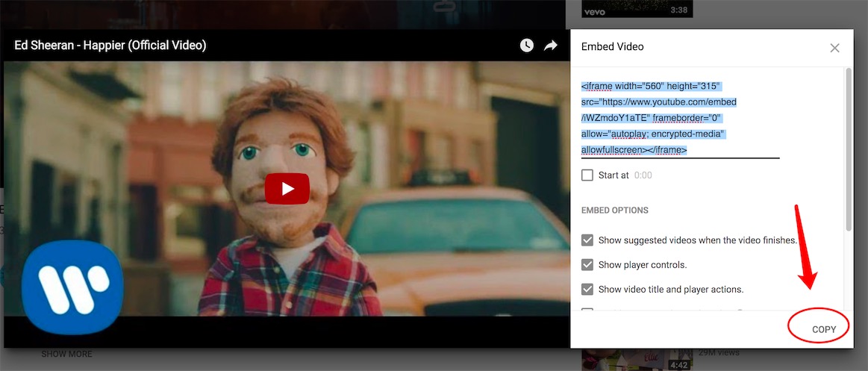Screen dimensions: 868x371
Task: Click the COPY button
Action: [824, 329]
